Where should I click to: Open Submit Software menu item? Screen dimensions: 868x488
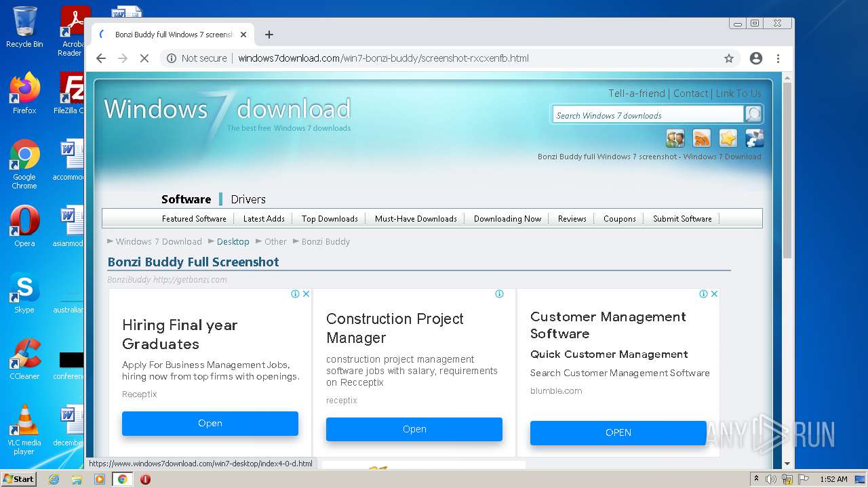tap(682, 219)
